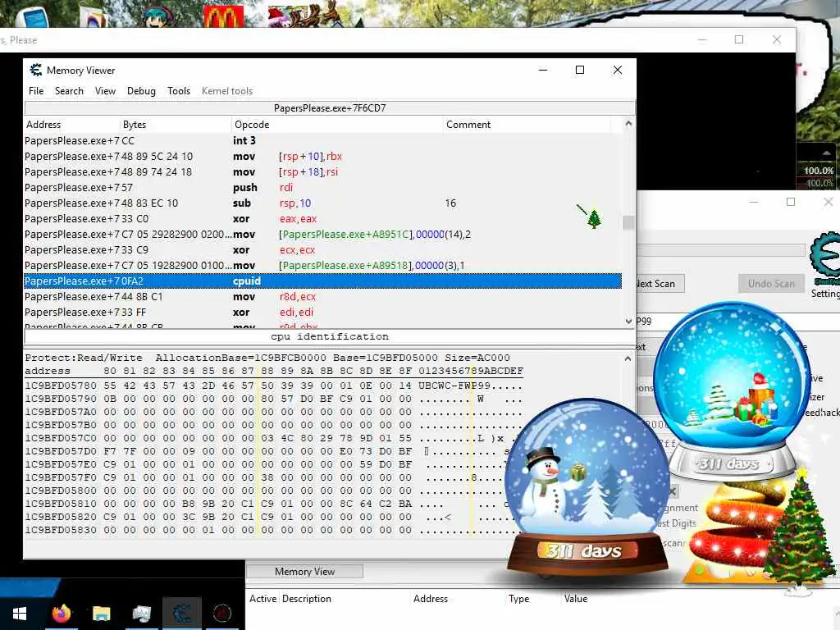Click the Undo Scan button in Cheat Engine
Viewport: 840px width, 630px height.
coord(771,283)
